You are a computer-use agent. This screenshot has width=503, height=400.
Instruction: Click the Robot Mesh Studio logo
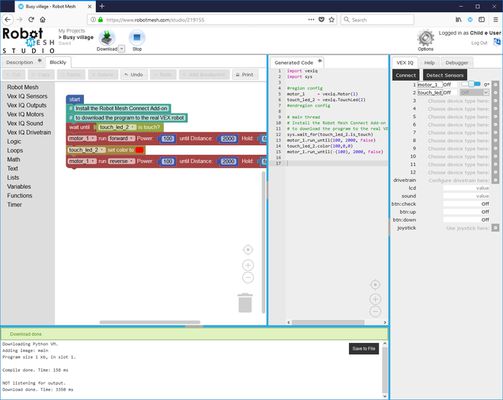pyautogui.click(x=28, y=40)
